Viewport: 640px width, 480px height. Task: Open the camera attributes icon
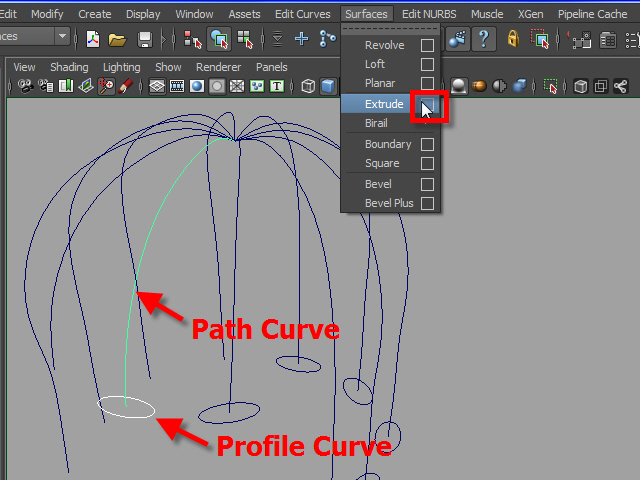coord(46,86)
